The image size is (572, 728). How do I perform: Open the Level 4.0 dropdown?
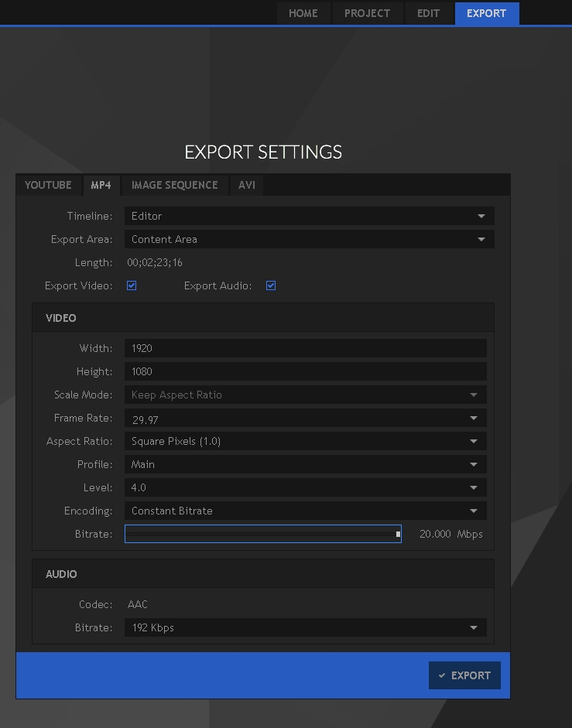point(305,487)
